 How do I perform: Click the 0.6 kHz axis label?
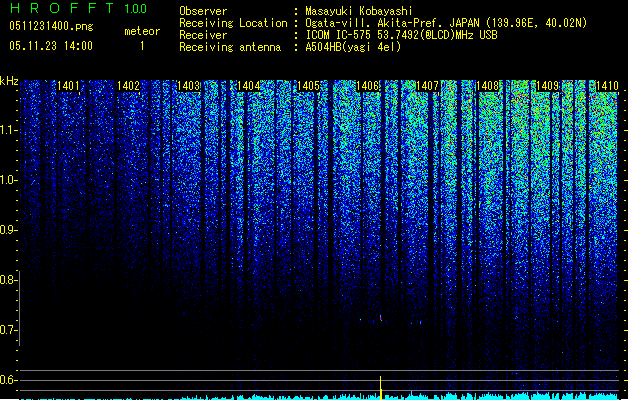[8, 380]
